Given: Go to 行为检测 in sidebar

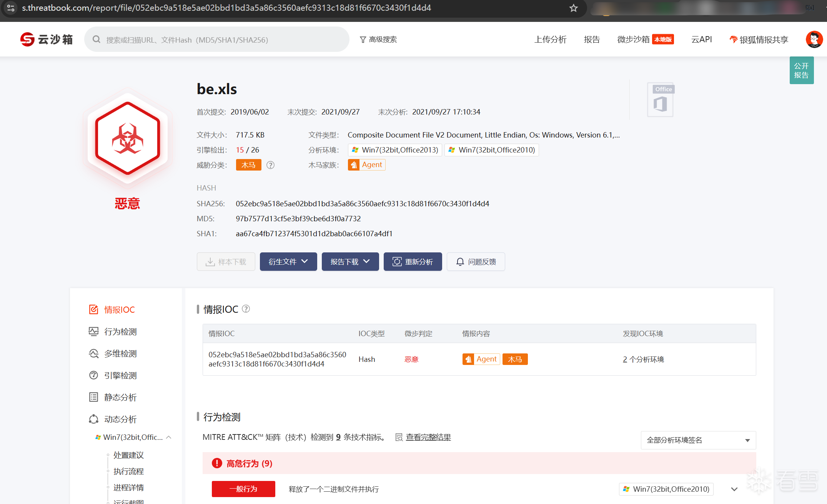Looking at the screenshot, I should point(120,332).
